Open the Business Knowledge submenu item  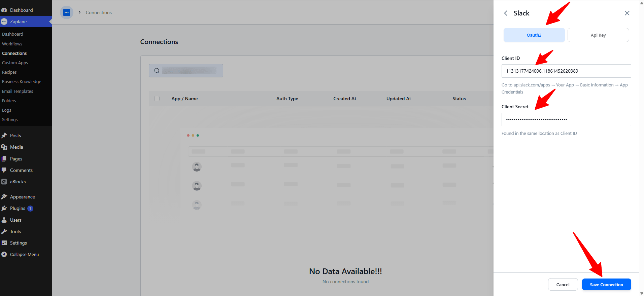[x=22, y=81]
